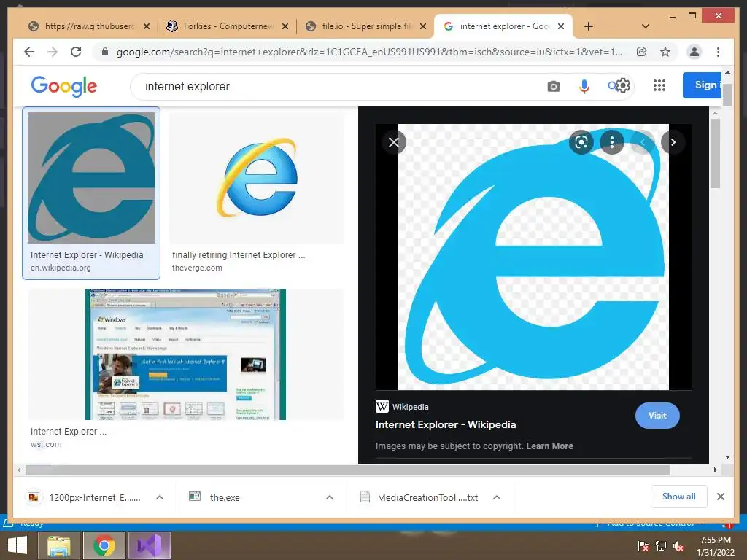Viewport: 747px width, 560px height.
Task: Click the Google search box text
Action: pyautogui.click(x=187, y=86)
